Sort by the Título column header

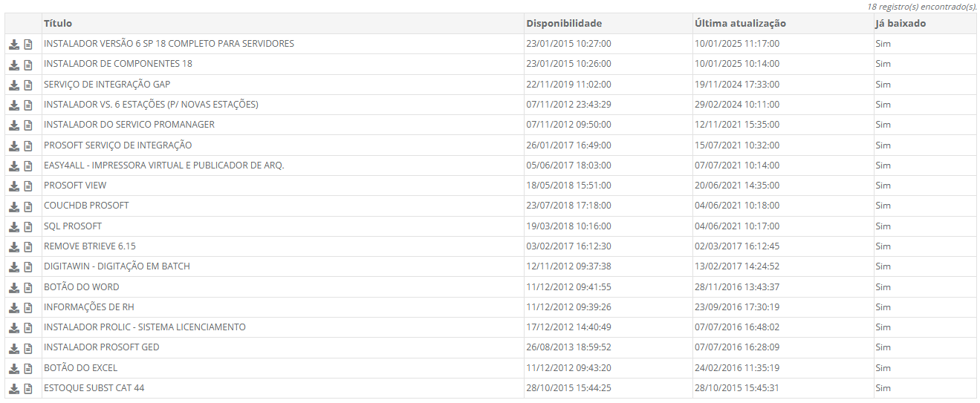click(58, 24)
